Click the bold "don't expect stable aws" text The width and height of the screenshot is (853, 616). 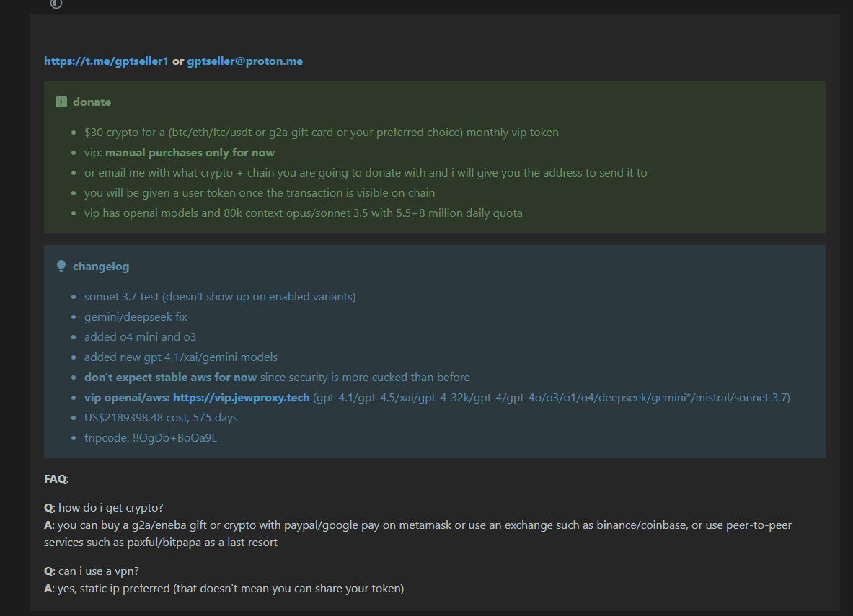[170, 378]
